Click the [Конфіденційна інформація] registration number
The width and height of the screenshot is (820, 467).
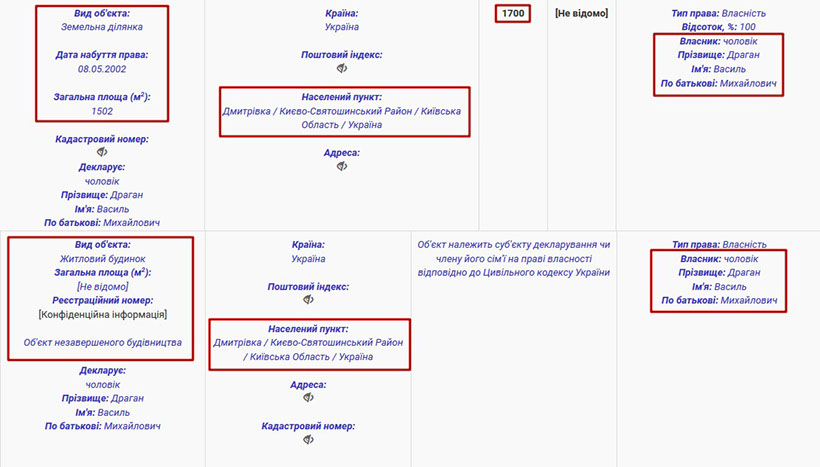(x=101, y=314)
